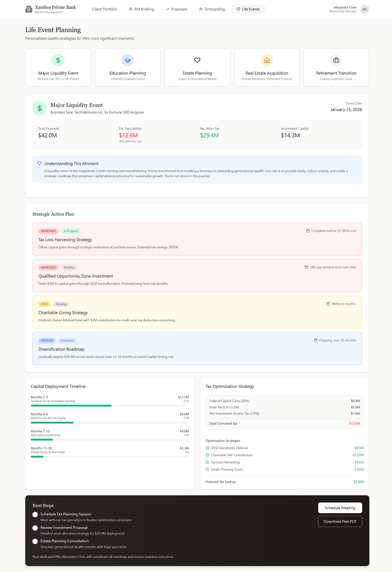Open the Client Portfolio section

[x=105, y=9]
